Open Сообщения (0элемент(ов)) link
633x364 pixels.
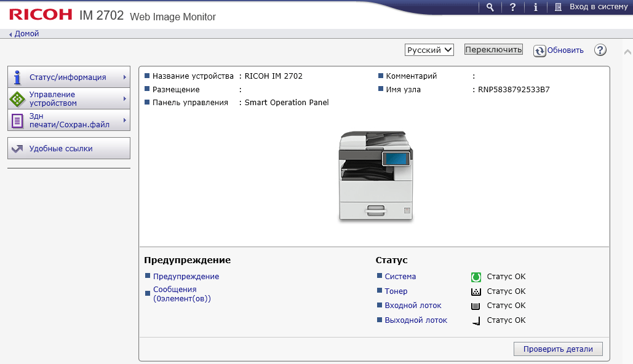click(182, 294)
